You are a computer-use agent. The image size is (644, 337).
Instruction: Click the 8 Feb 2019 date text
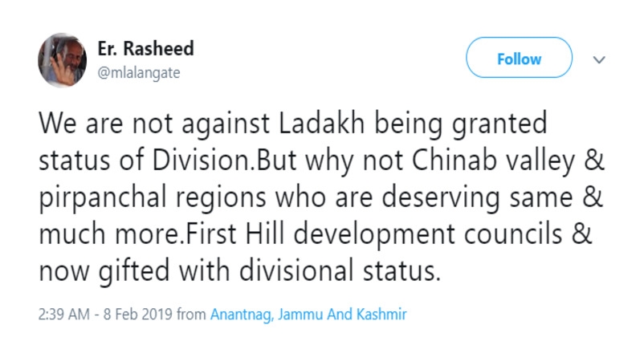pos(137,315)
